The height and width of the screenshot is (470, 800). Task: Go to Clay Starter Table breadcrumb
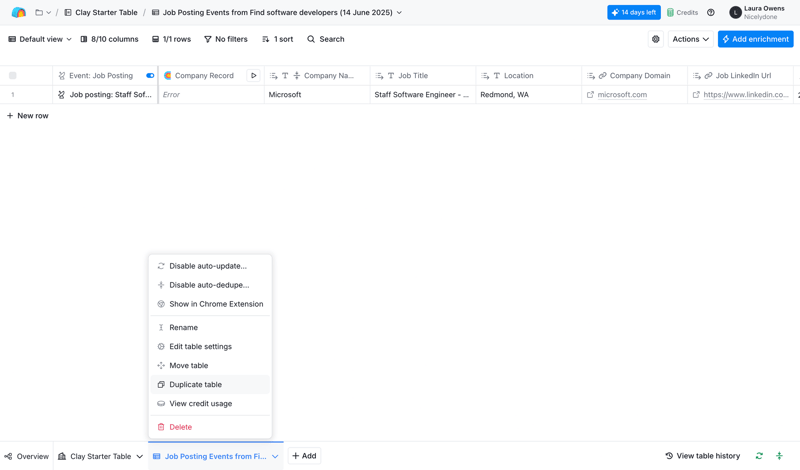[101, 12]
